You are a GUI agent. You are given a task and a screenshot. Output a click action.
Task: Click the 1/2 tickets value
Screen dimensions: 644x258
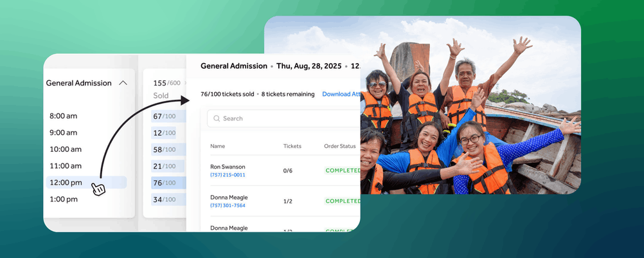(x=288, y=201)
